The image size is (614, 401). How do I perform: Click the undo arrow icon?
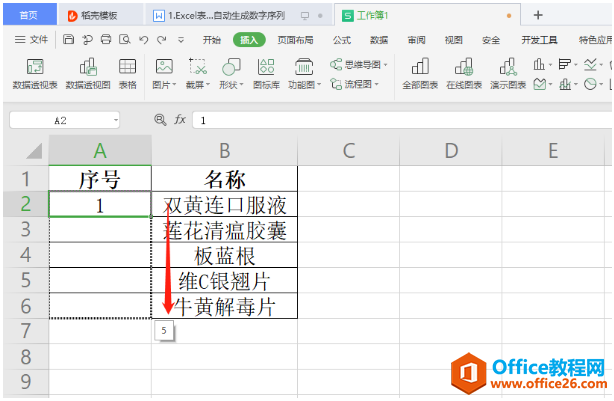coord(145,40)
